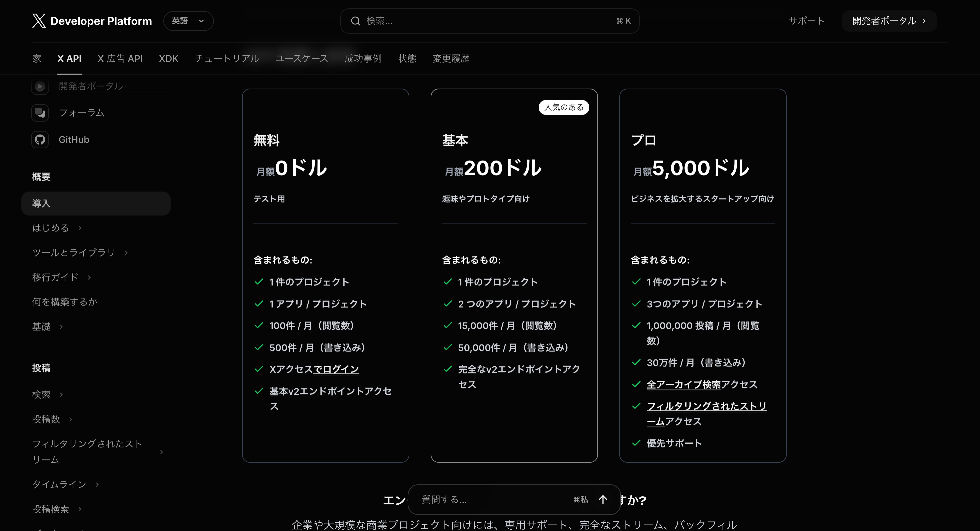Viewport: 980px width, 531px height.
Task: Click the 無料 plan heading
Action: point(267,141)
